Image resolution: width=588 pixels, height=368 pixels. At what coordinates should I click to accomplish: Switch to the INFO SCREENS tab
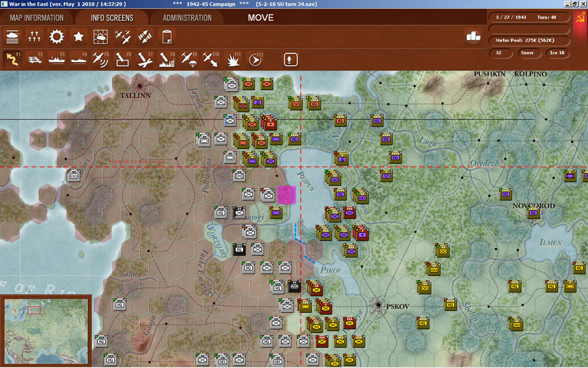(112, 18)
